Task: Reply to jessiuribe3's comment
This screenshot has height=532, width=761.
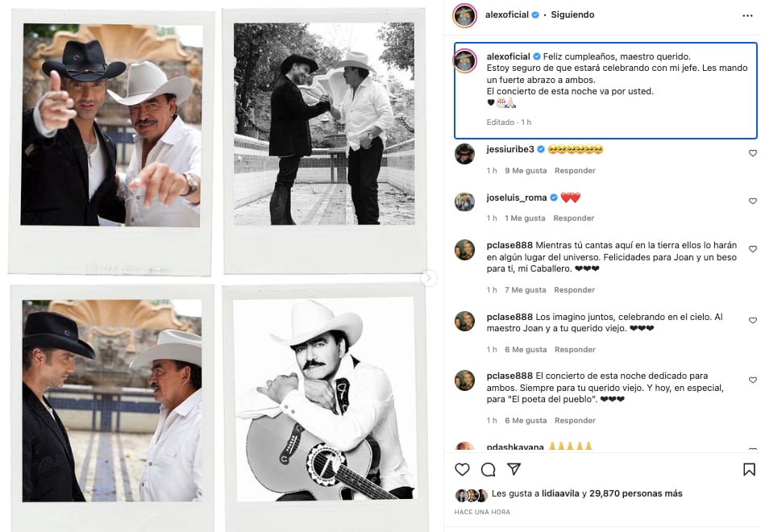Action: coord(574,171)
